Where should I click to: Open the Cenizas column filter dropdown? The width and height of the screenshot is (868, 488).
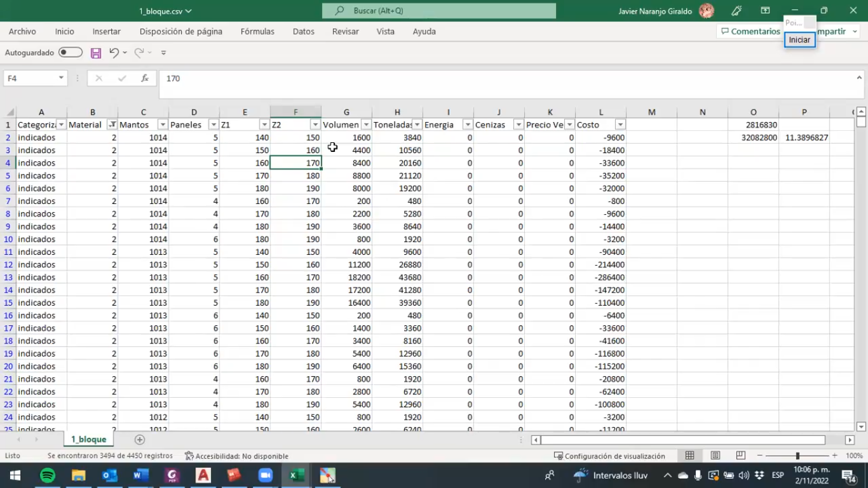(x=519, y=125)
